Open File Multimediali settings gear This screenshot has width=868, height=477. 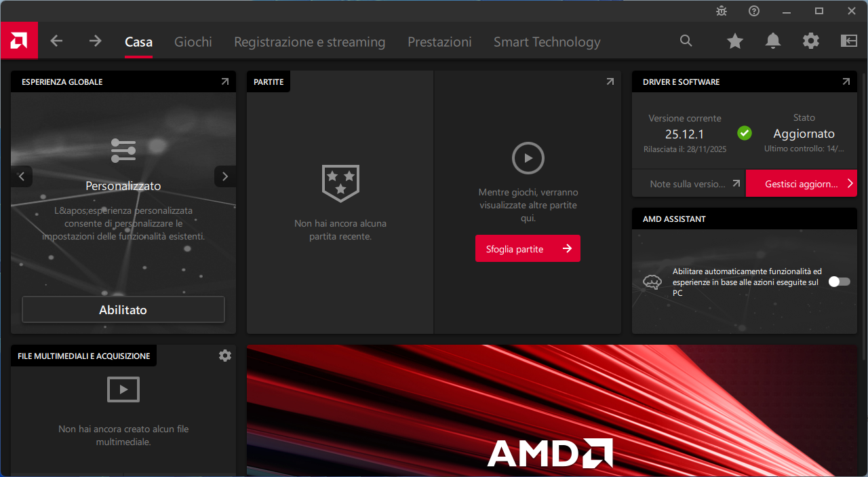click(x=225, y=356)
